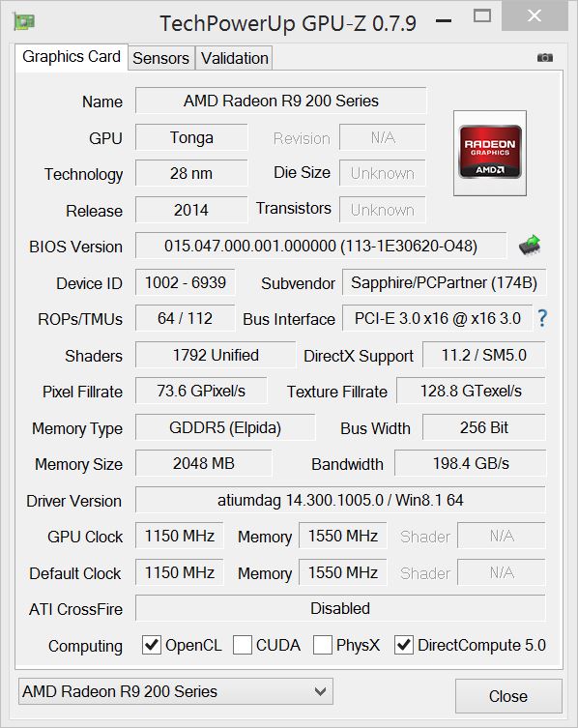578x728 pixels.
Task: Click Memory Size field 2048 MB
Action: 203,463
